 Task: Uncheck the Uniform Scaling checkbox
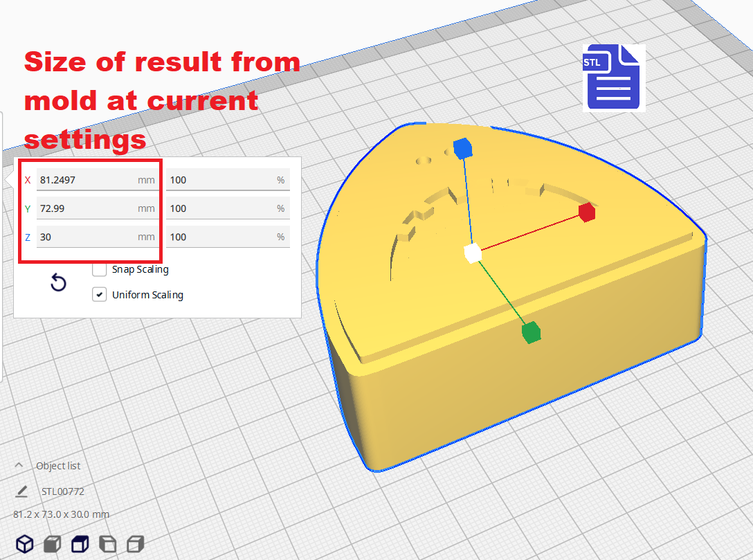(x=99, y=295)
